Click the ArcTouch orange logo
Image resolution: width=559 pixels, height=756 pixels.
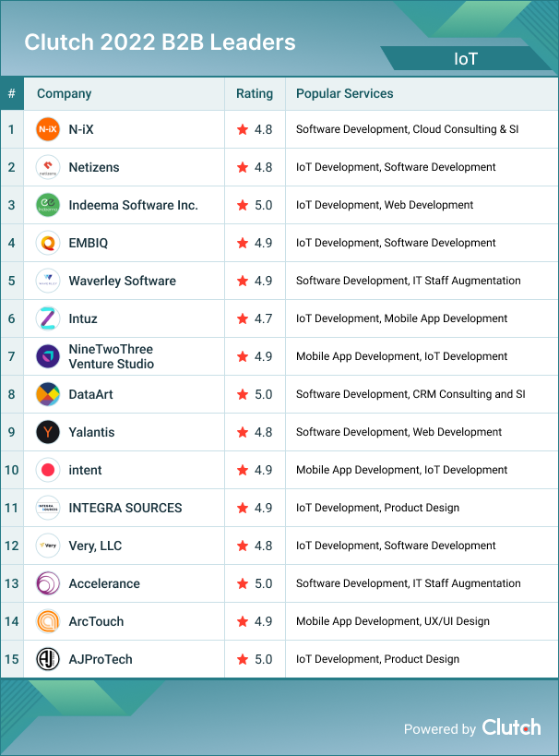(48, 621)
